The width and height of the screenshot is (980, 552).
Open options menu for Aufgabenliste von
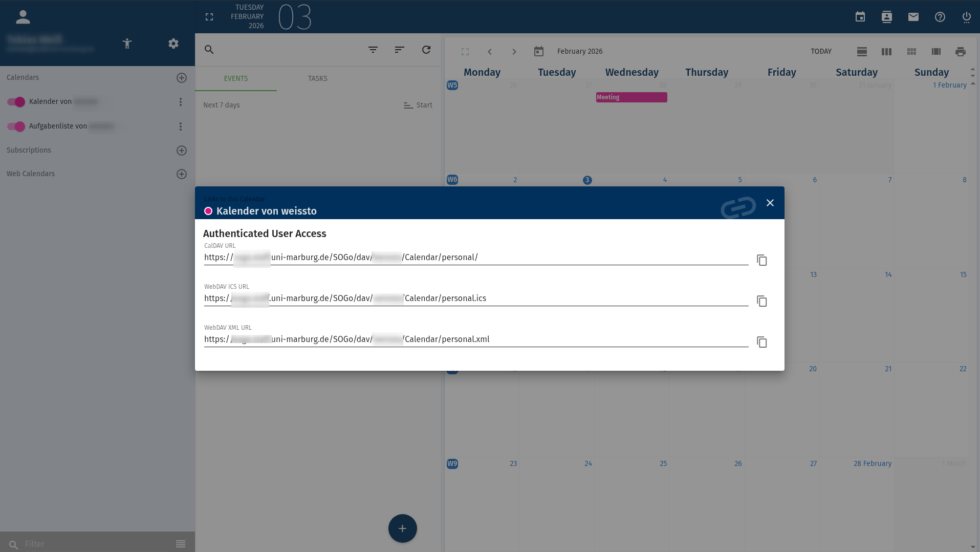click(x=180, y=126)
